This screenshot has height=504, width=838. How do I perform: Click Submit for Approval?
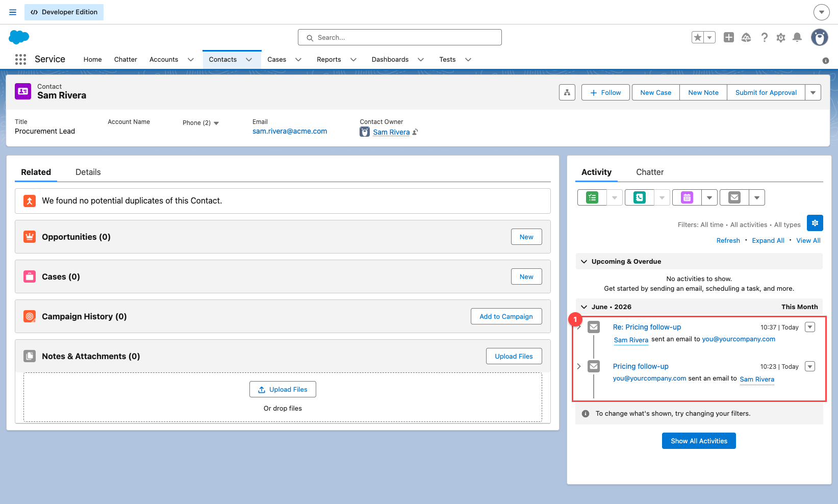766,92
